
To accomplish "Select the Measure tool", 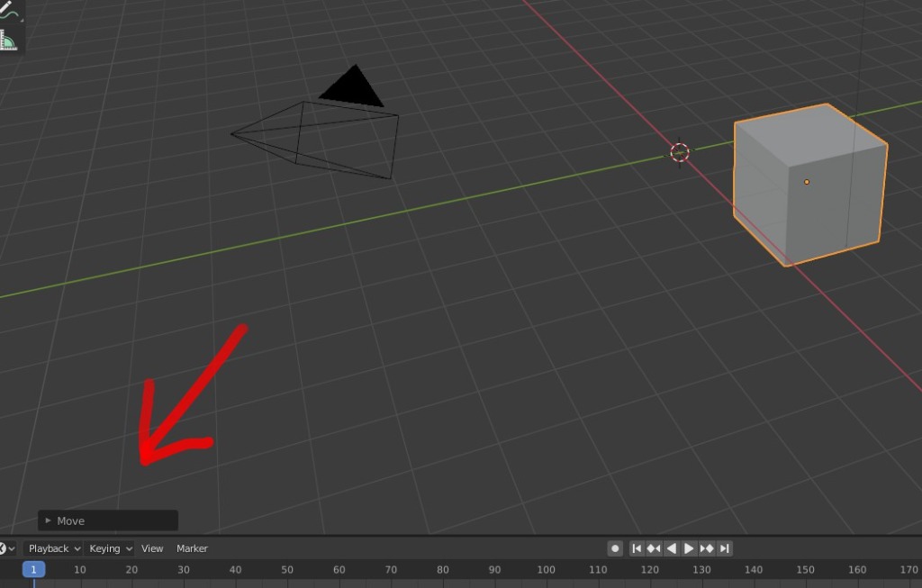I will (9, 40).
